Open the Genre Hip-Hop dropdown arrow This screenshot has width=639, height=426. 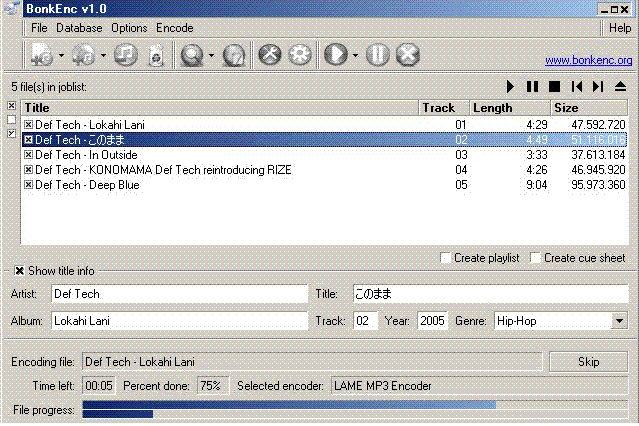(619, 321)
